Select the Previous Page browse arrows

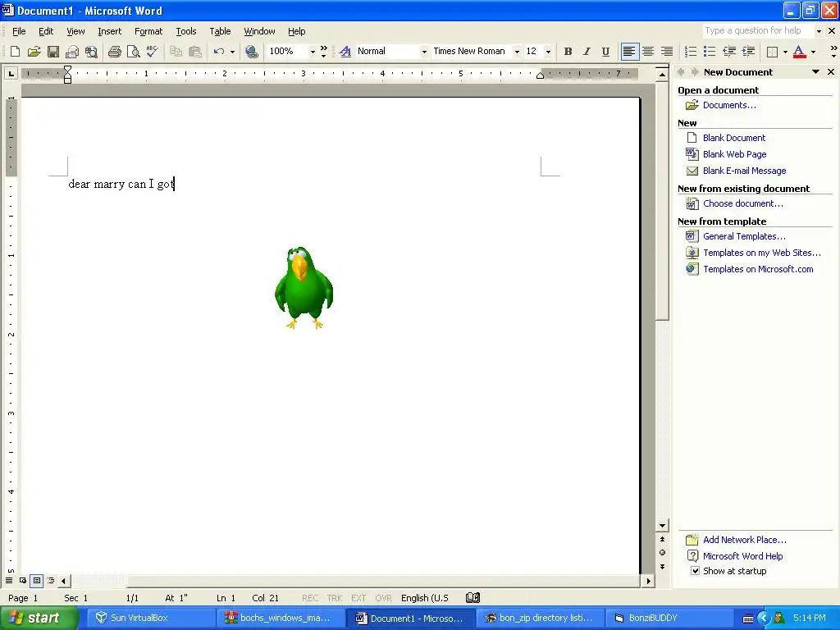coord(662,540)
